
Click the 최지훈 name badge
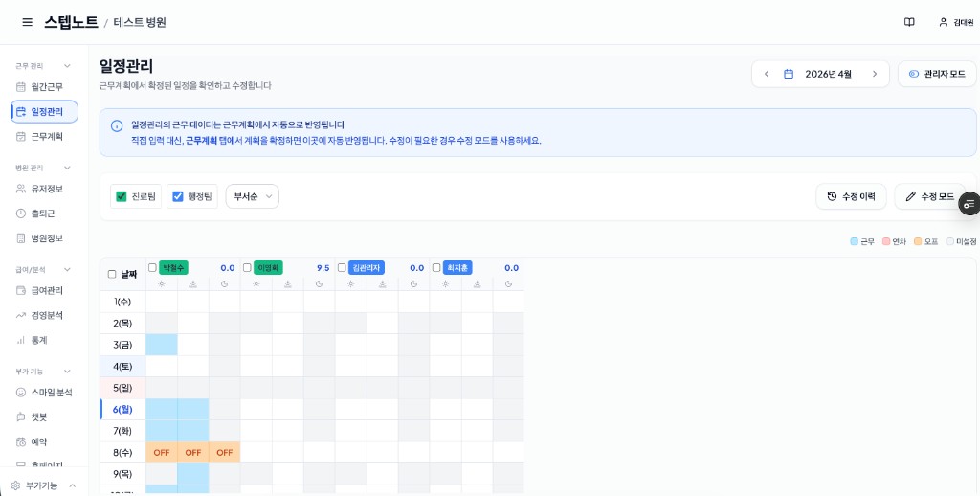click(457, 268)
